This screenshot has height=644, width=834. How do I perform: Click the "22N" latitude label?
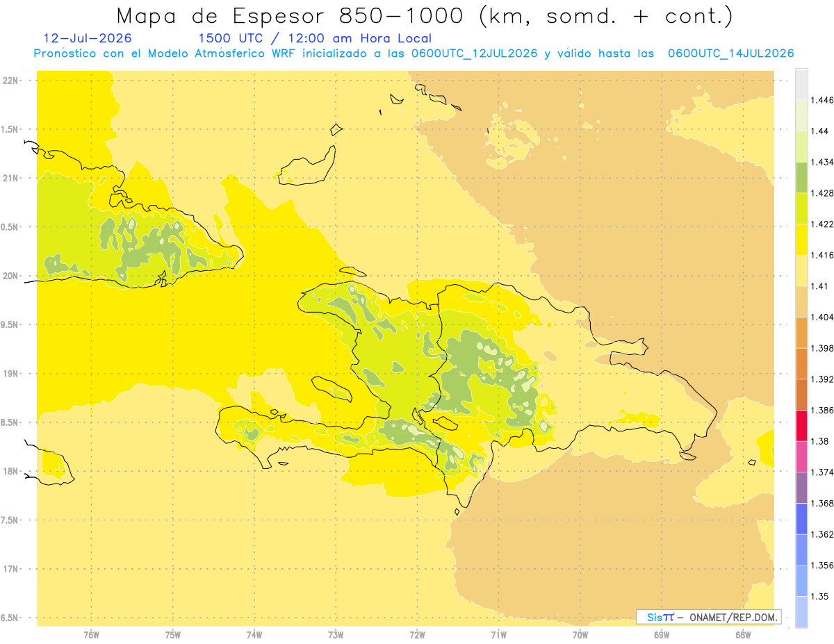(10, 81)
